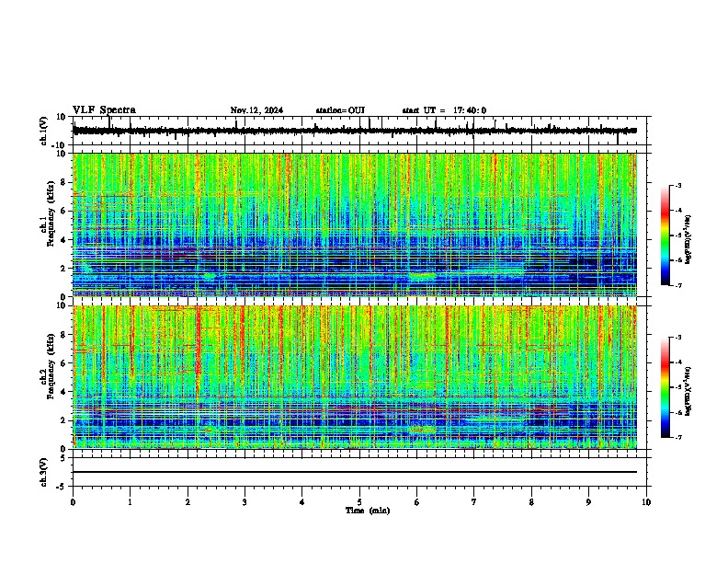Select the "start UT = 17:40: 0" text
The image size is (728, 563).
444,110
